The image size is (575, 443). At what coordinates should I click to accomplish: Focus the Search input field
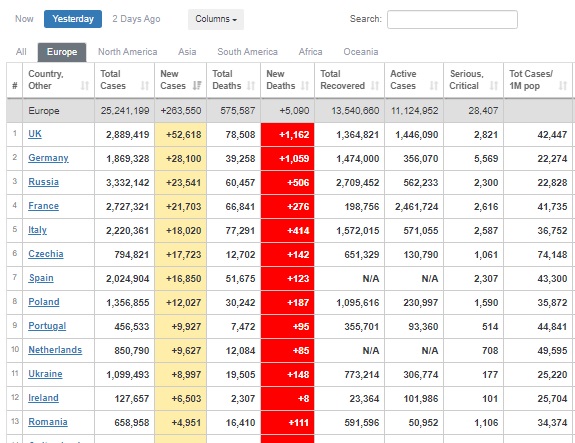(x=453, y=19)
